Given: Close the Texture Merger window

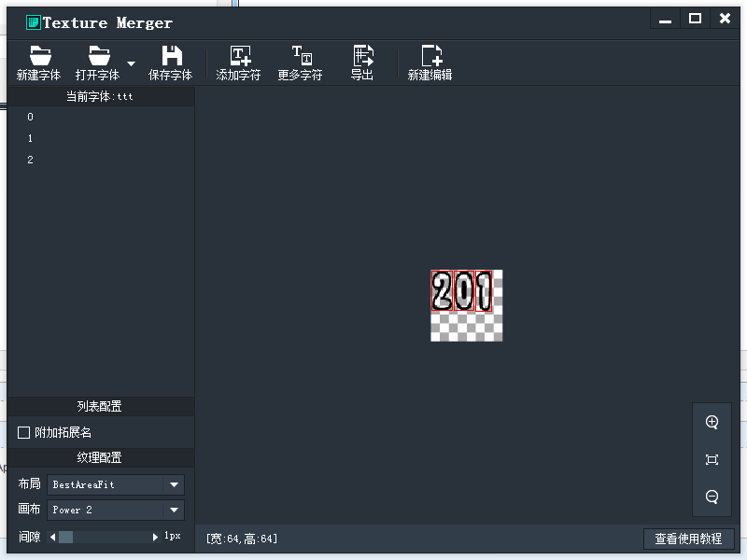Looking at the screenshot, I should [x=725, y=19].
